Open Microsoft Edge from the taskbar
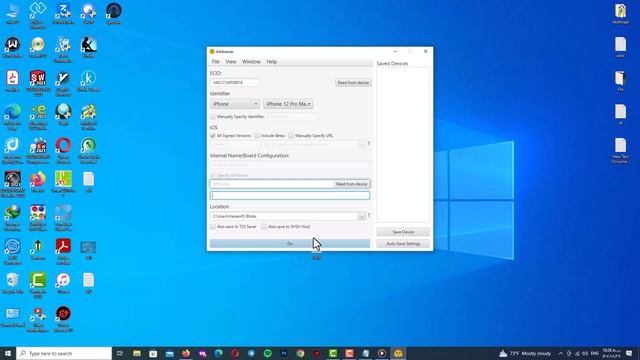 [218, 353]
